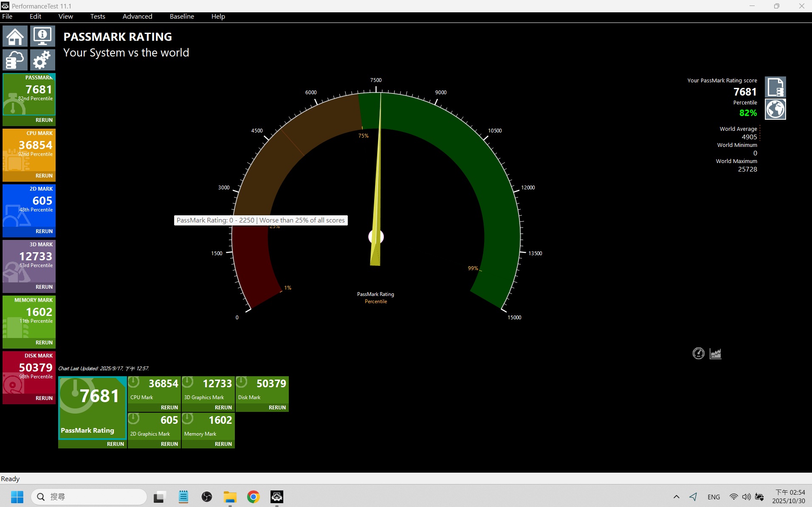Click the save results document icon

tap(775, 87)
